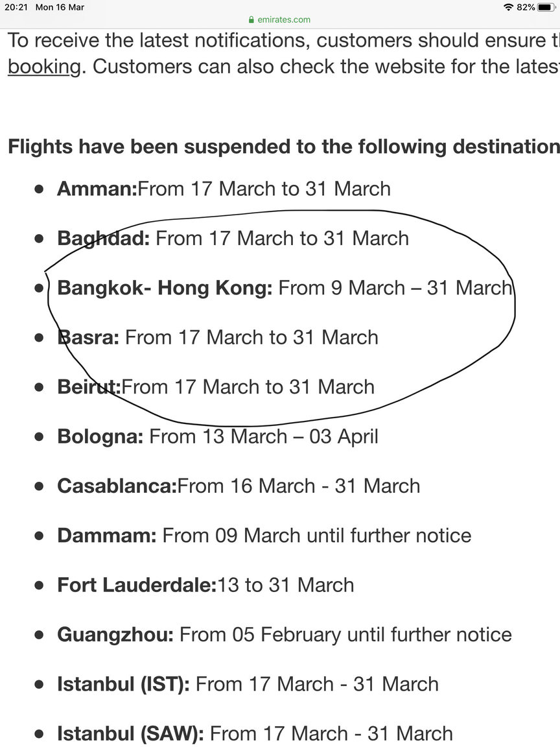The width and height of the screenshot is (560, 747).
Task: Tap the Wi-Fi status icon
Action: (x=509, y=7)
